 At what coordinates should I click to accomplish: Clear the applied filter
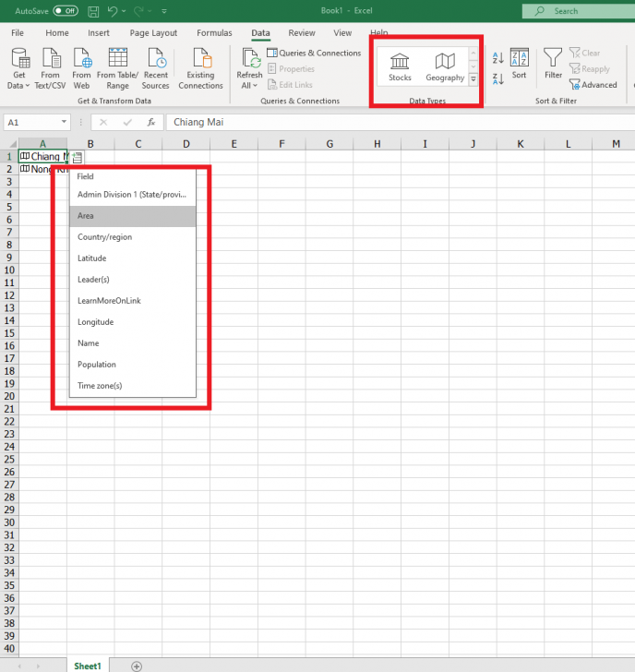coord(585,54)
